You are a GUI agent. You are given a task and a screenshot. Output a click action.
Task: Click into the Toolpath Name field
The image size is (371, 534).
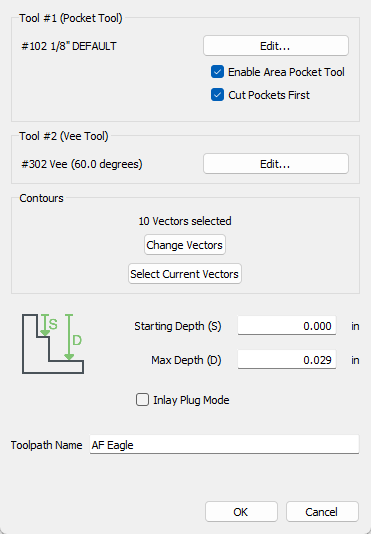pyautogui.click(x=224, y=444)
